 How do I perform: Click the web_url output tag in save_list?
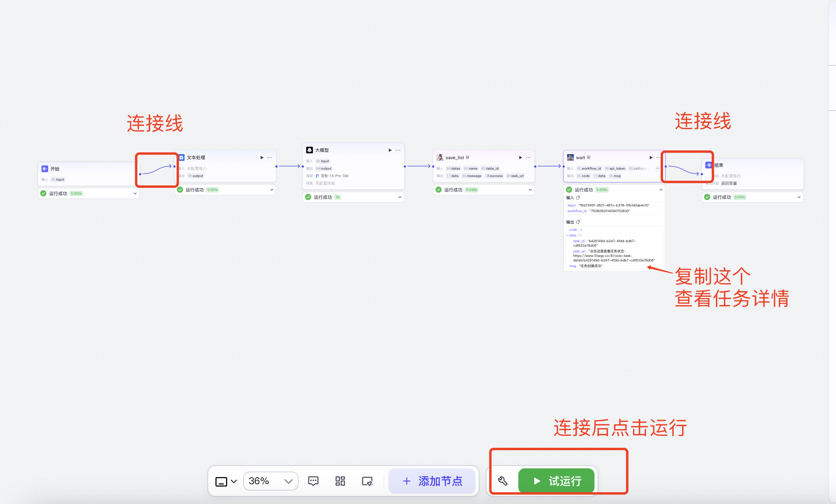click(x=515, y=176)
